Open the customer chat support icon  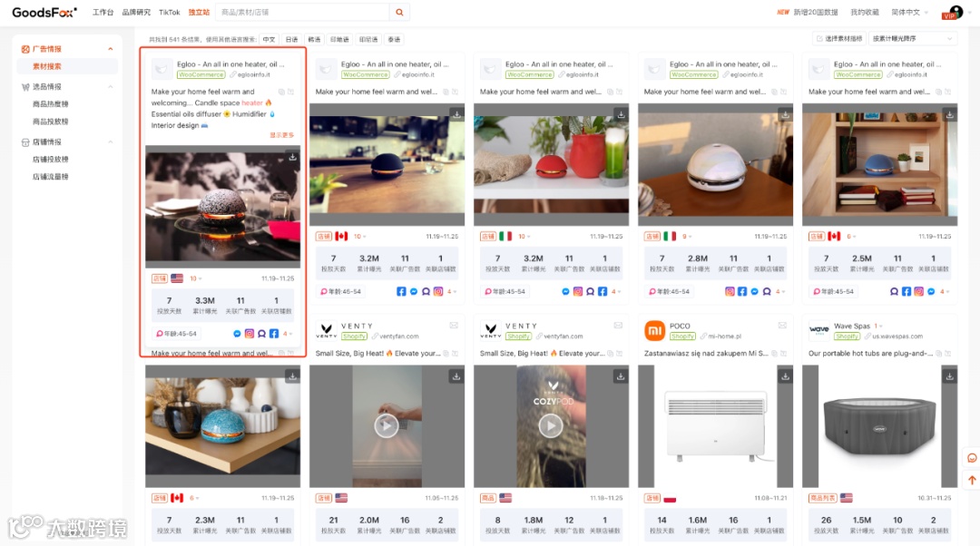click(972, 458)
